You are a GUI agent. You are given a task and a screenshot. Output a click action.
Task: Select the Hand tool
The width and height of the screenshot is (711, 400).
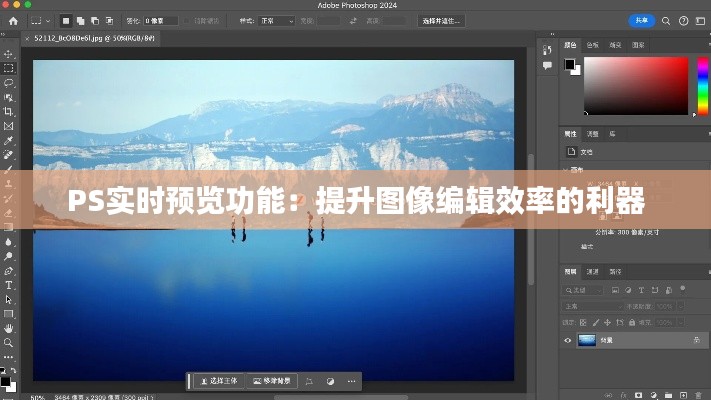point(9,328)
